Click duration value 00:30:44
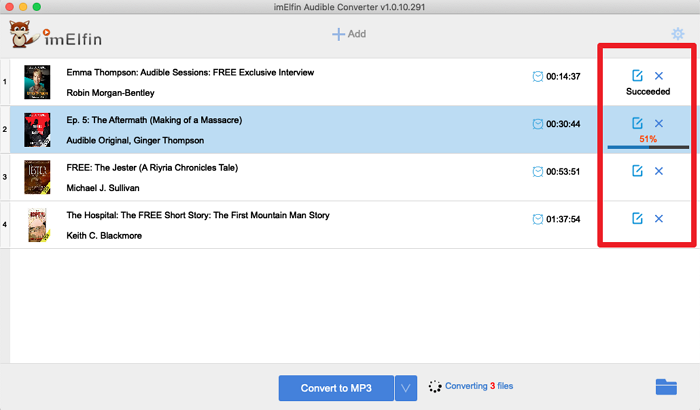700x410 pixels. [x=563, y=124]
